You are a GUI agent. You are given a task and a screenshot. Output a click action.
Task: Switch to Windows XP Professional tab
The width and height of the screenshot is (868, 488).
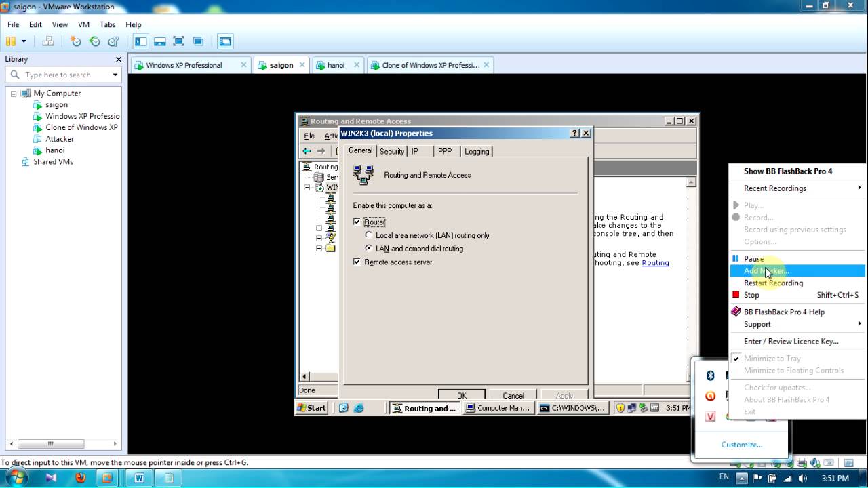tap(184, 65)
